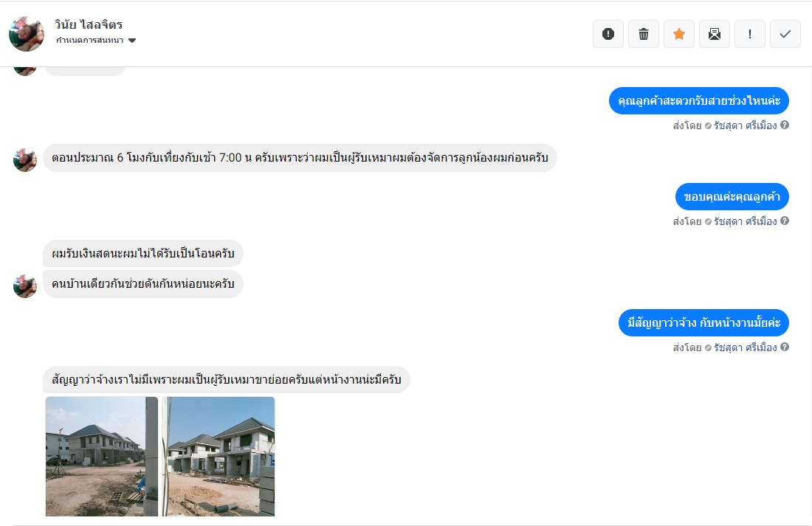Screen dimensions: 812x526
Task: Delete conversation using the trash icon
Action: tap(644, 34)
